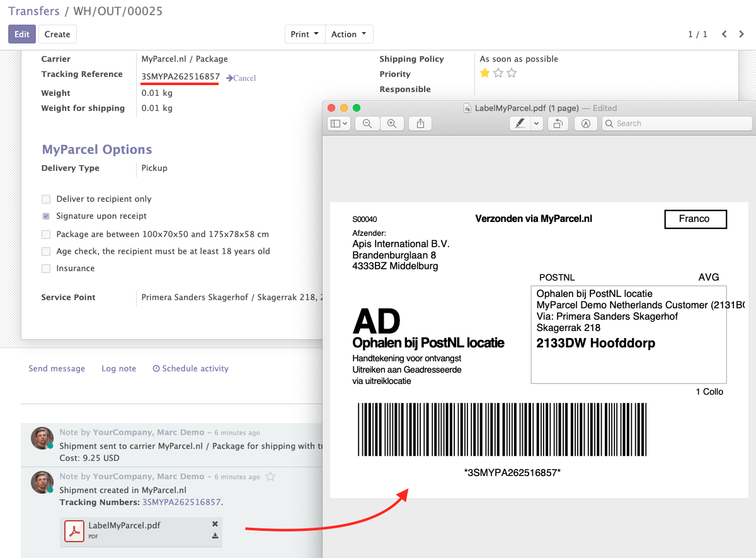The height and width of the screenshot is (558, 756).
Task: Open Send message tab
Action: click(57, 368)
